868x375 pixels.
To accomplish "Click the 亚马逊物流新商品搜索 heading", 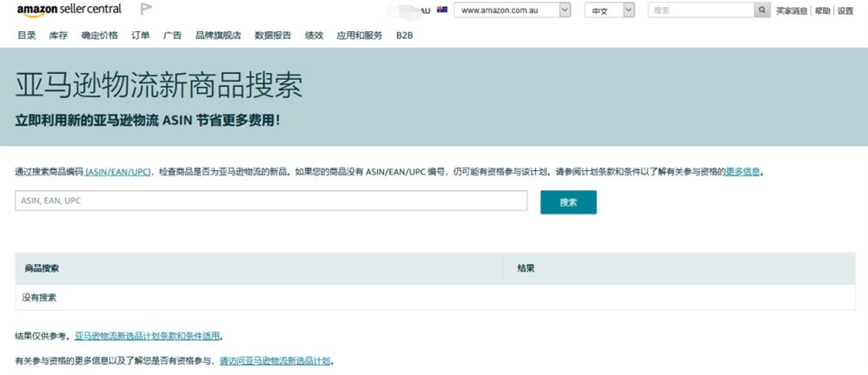I will (x=159, y=85).
